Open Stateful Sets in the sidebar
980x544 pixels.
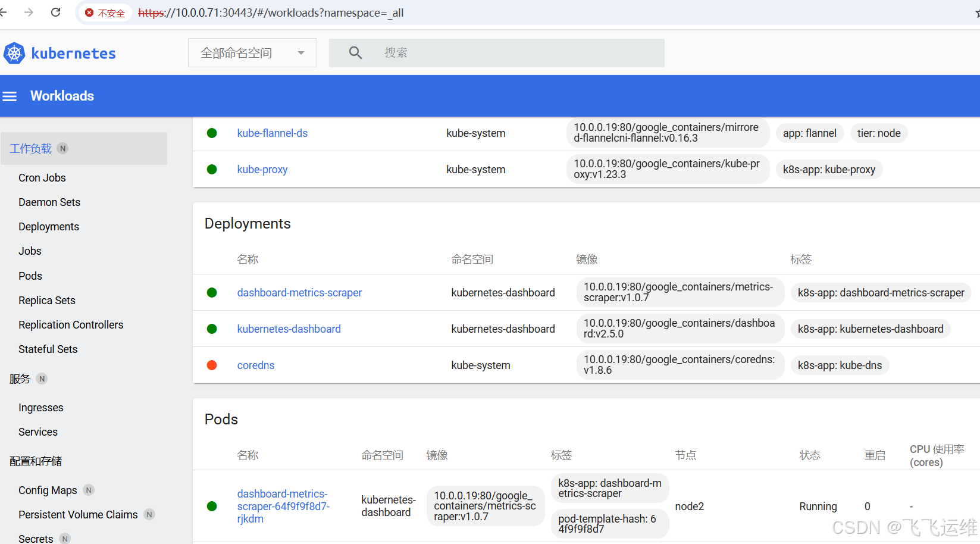pos(48,349)
